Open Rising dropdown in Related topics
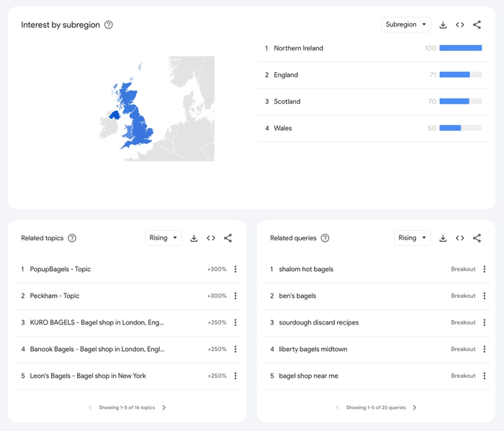The height and width of the screenshot is (431, 504). pyautogui.click(x=163, y=238)
